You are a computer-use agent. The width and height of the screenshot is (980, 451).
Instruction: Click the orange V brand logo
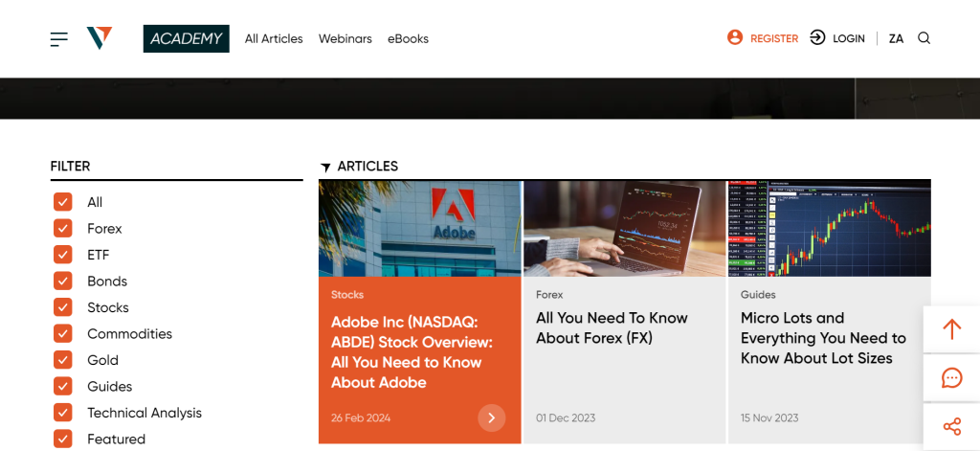coord(100,38)
